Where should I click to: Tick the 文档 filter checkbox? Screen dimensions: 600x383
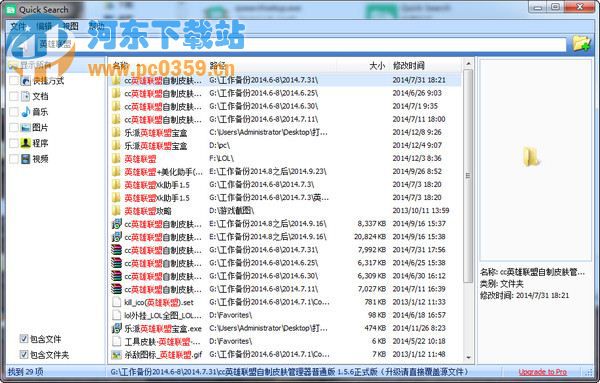point(14,96)
